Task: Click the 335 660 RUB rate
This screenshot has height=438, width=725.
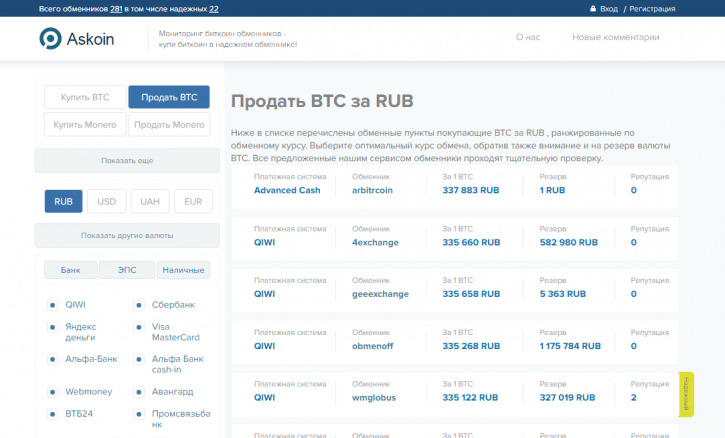Action: [x=471, y=242]
